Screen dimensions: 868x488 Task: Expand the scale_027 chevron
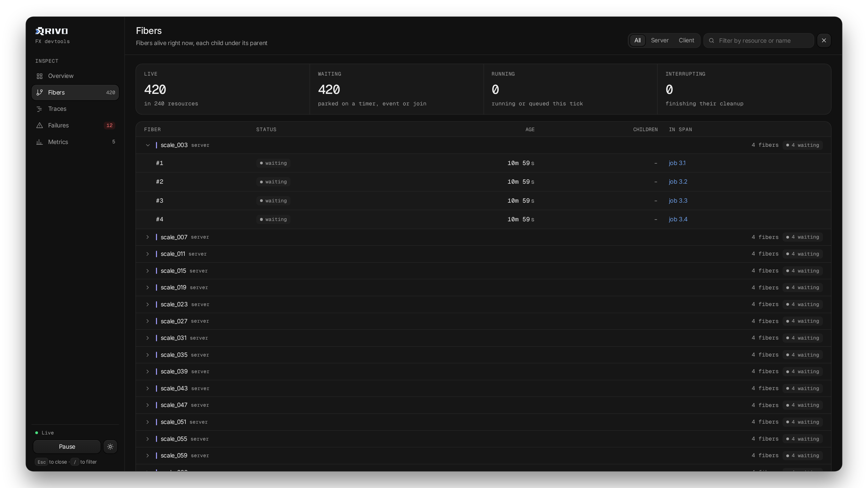(148, 321)
